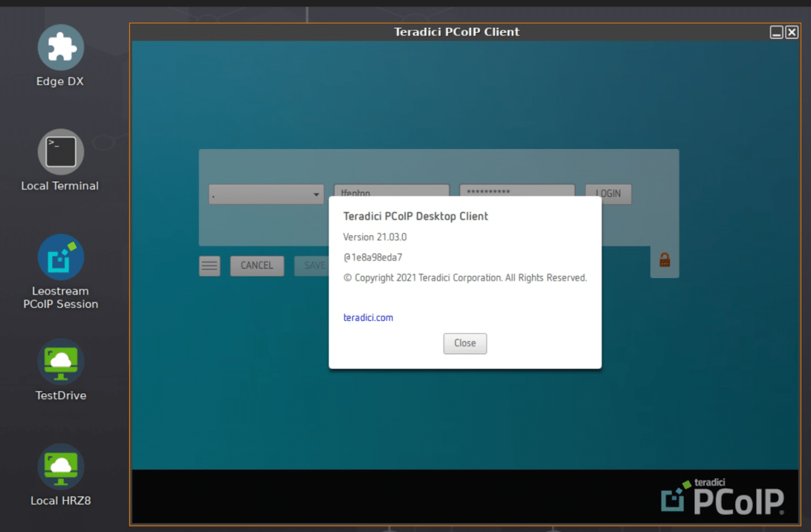Click the CANCEL button
This screenshot has width=811, height=532.
[257, 266]
